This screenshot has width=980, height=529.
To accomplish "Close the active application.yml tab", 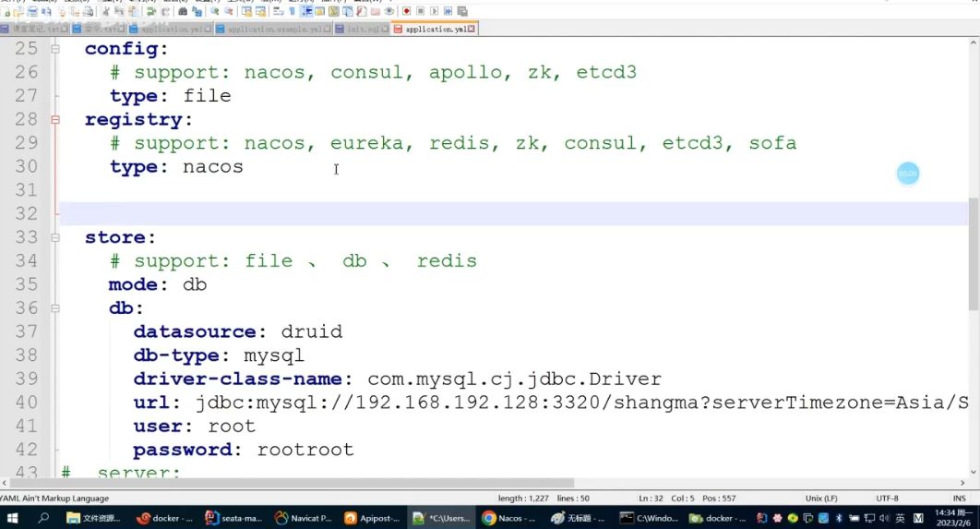I will [472, 29].
